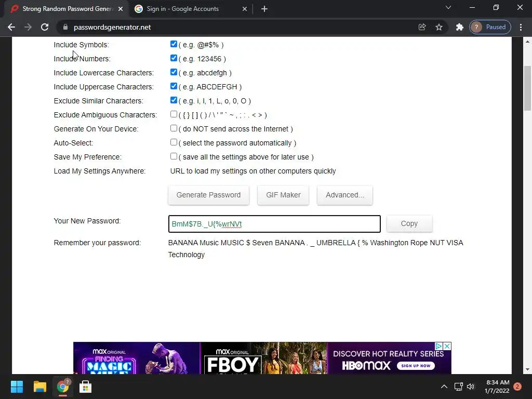Click the Include Symbols label
Viewport: 532px width, 399px height.
click(82, 45)
